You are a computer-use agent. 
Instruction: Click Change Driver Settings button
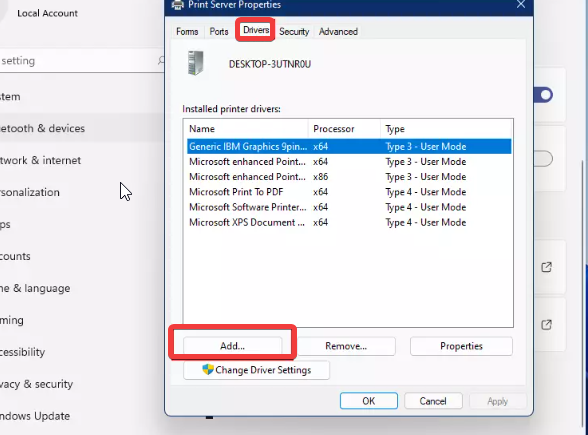(x=256, y=370)
